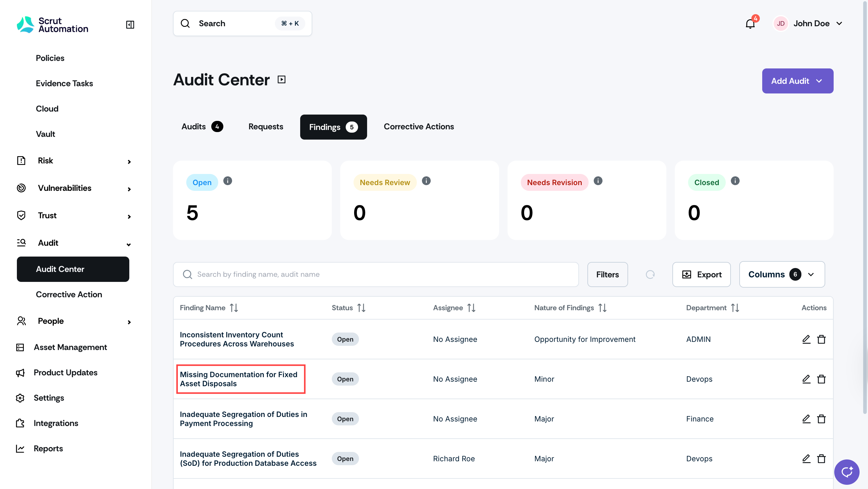The width and height of the screenshot is (868, 489).
Task: Open the chat support bubble
Action: coord(846,472)
